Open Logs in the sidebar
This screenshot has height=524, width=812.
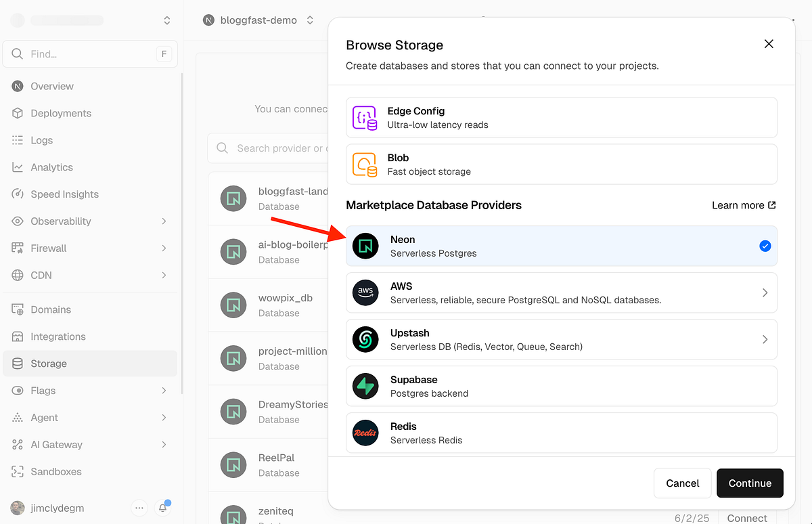point(90,140)
